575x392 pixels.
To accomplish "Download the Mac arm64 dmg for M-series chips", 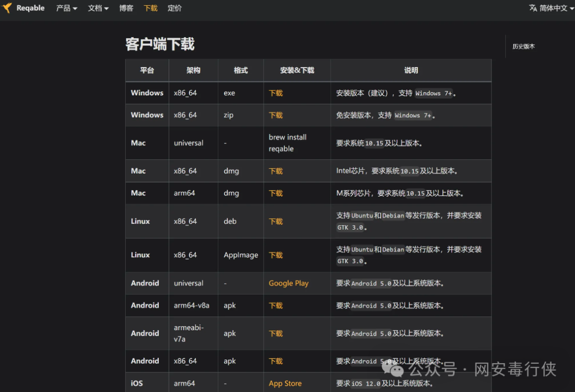I will point(275,193).
